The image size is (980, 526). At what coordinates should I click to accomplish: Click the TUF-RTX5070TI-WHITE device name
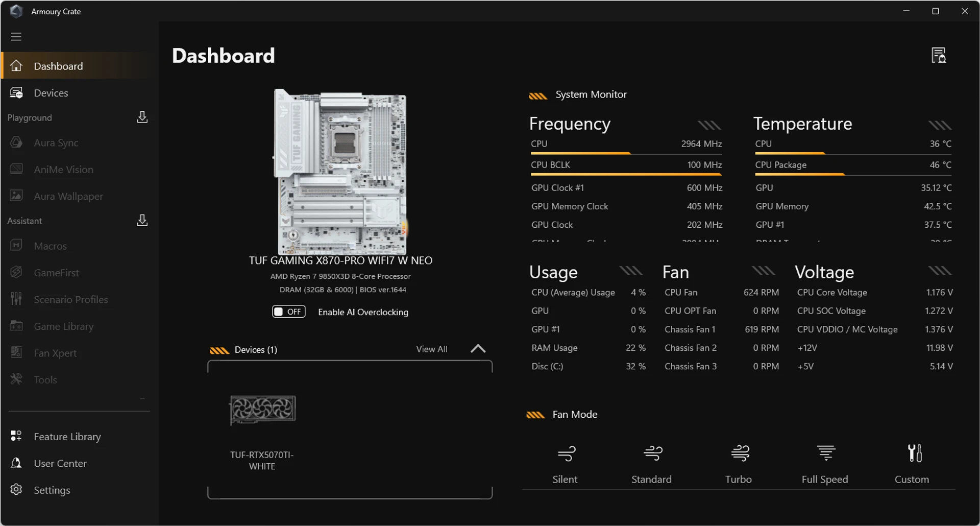262,461
